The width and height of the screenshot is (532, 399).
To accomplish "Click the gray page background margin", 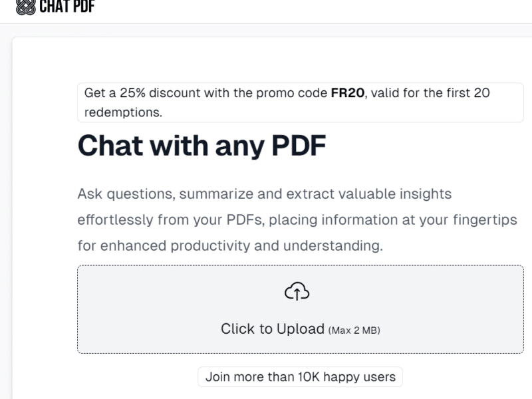I will 5,199.
